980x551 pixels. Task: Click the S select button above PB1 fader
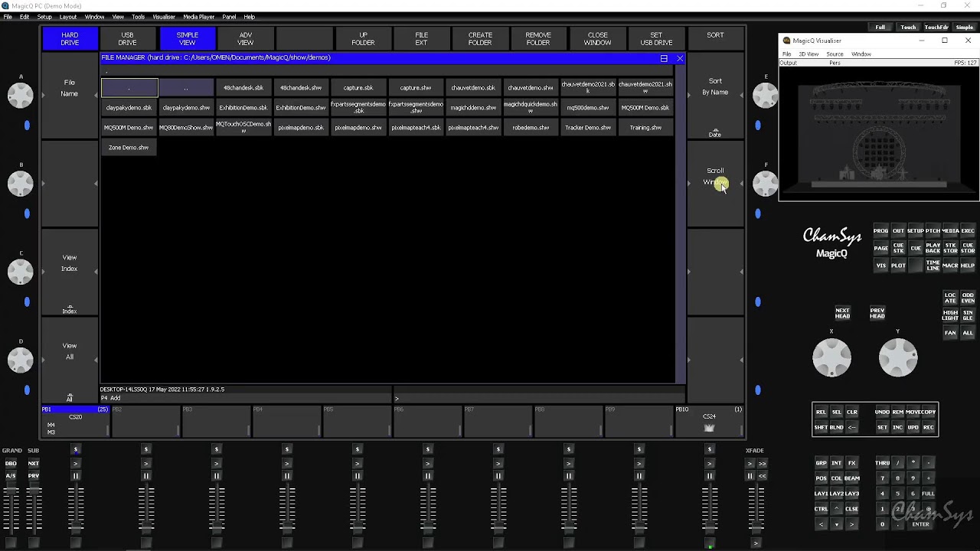tap(76, 449)
